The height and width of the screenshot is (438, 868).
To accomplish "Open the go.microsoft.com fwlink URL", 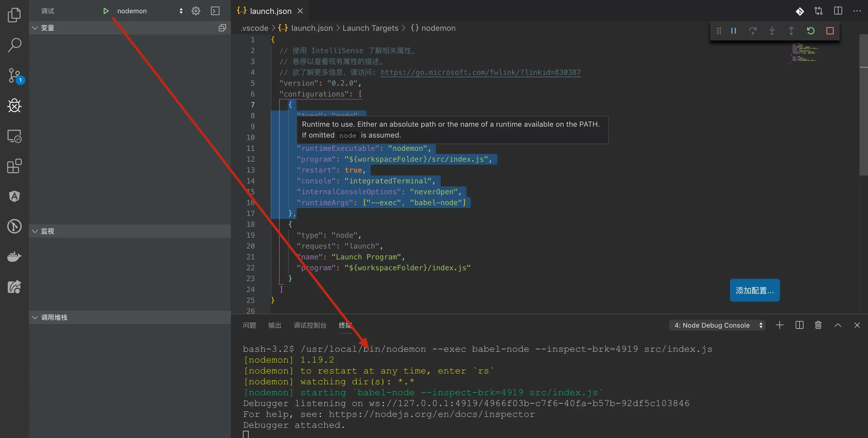I will coord(480,72).
